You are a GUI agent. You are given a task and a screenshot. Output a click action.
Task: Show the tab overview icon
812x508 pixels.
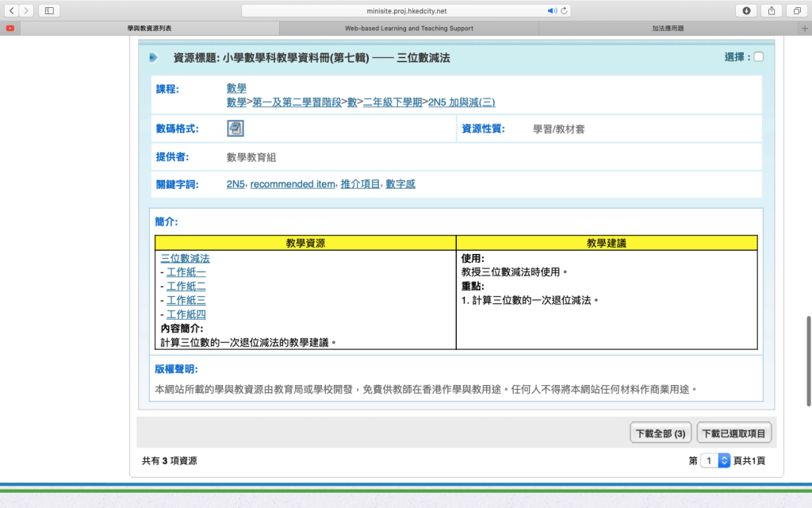(795, 10)
